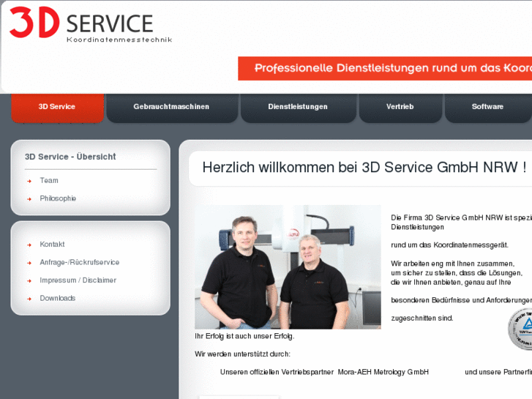This screenshot has width=532, height=399.
Task: Click text 'zugeschnitten sind.'
Action: 422,318
